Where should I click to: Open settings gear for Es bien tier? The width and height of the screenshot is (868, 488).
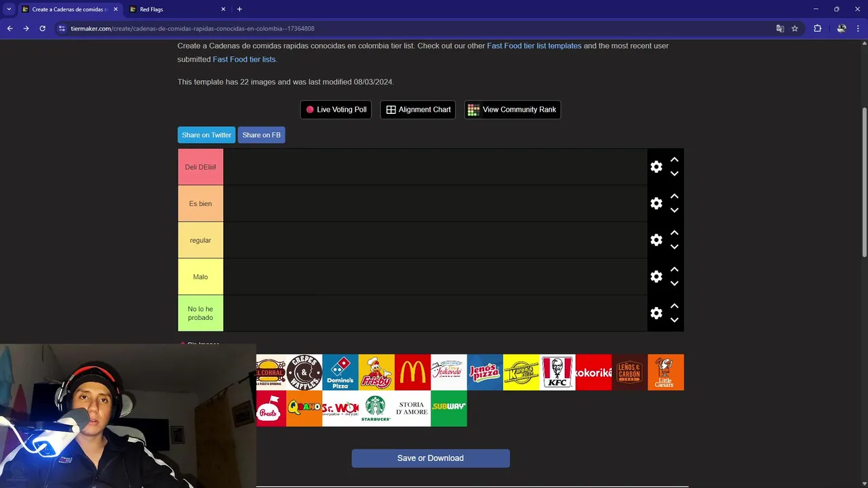[656, 203]
